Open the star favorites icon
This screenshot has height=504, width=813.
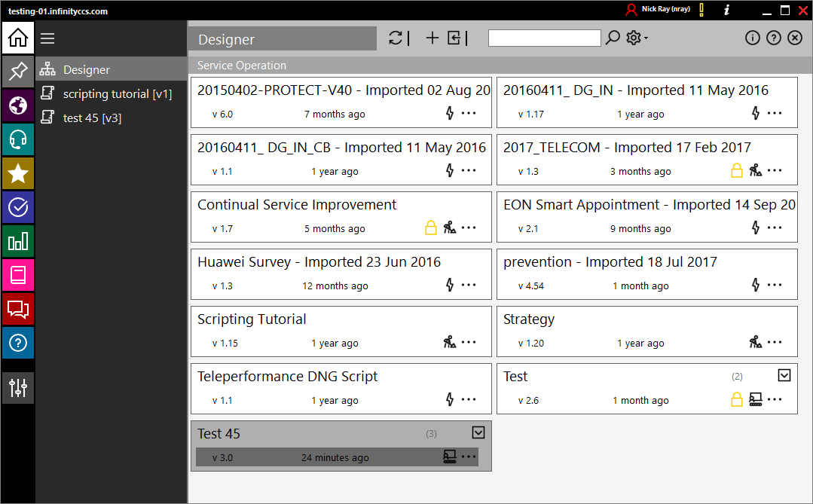(17, 173)
